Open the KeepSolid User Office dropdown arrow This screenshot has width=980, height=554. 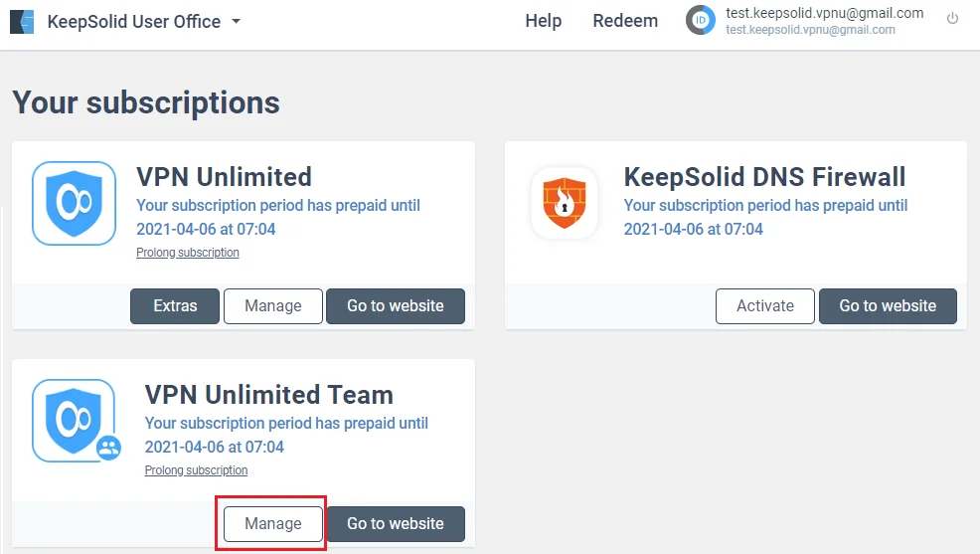(x=237, y=21)
